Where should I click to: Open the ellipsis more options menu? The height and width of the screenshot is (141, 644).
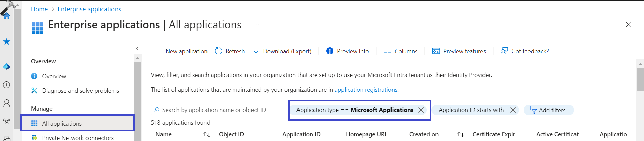256,25
